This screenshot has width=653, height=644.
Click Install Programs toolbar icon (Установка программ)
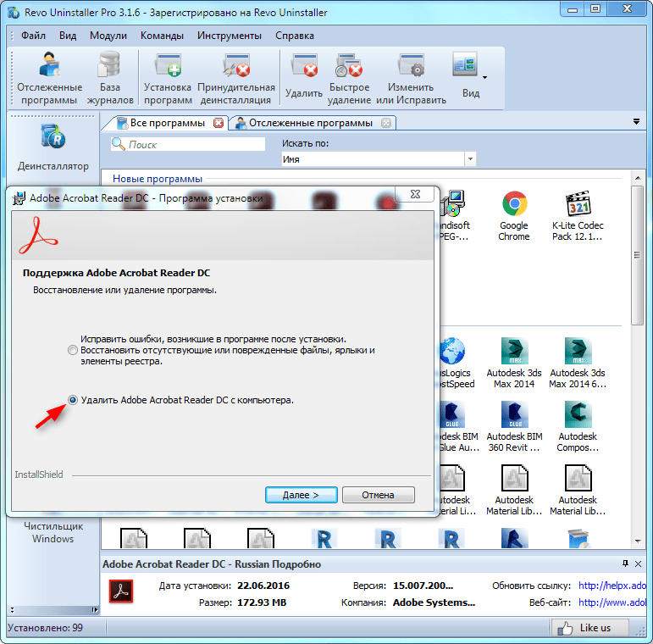[x=168, y=78]
